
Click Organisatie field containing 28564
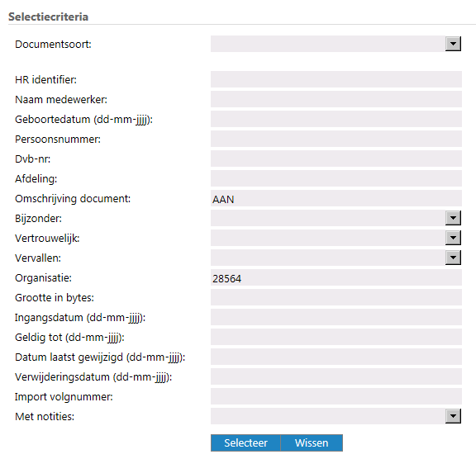(x=336, y=277)
